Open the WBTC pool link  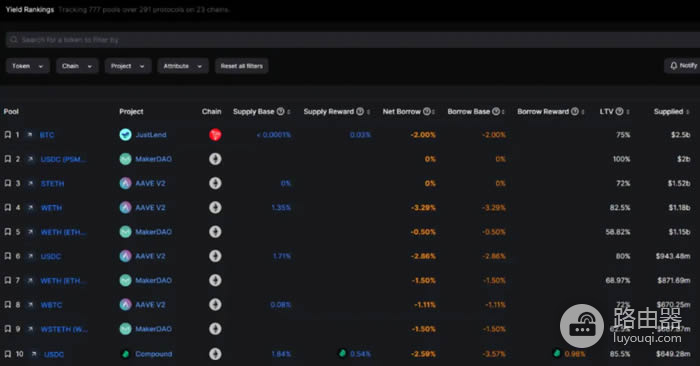tap(51, 305)
